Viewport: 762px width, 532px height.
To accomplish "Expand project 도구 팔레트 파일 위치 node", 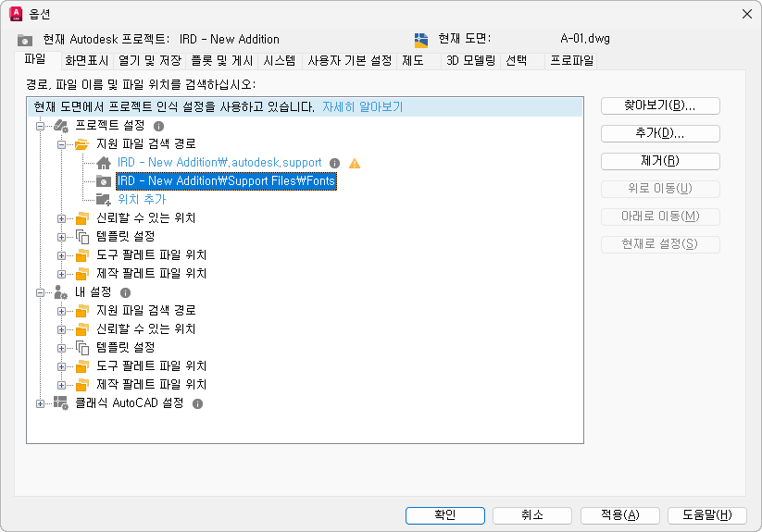I will pos(61,255).
